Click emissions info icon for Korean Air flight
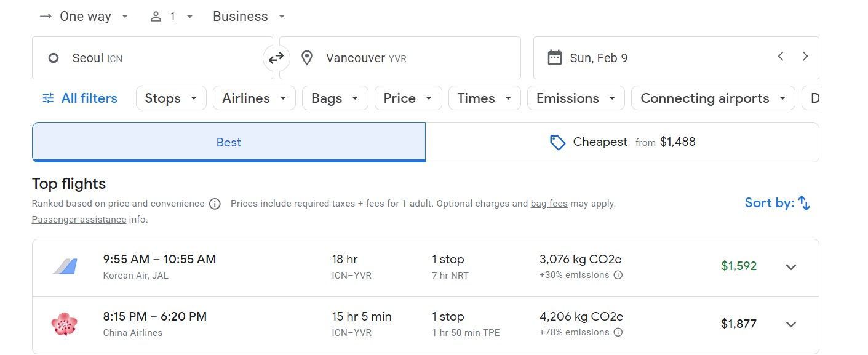The width and height of the screenshot is (868, 355). [618, 275]
